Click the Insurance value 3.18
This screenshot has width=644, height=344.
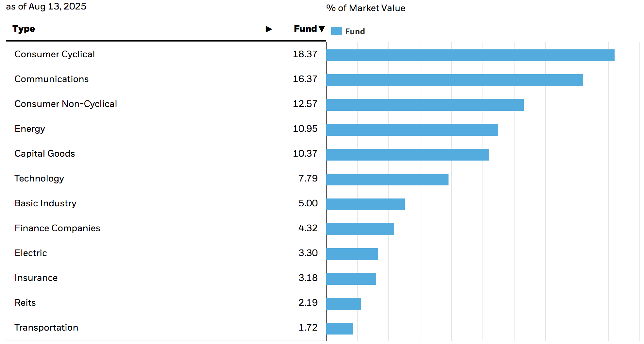coord(308,278)
